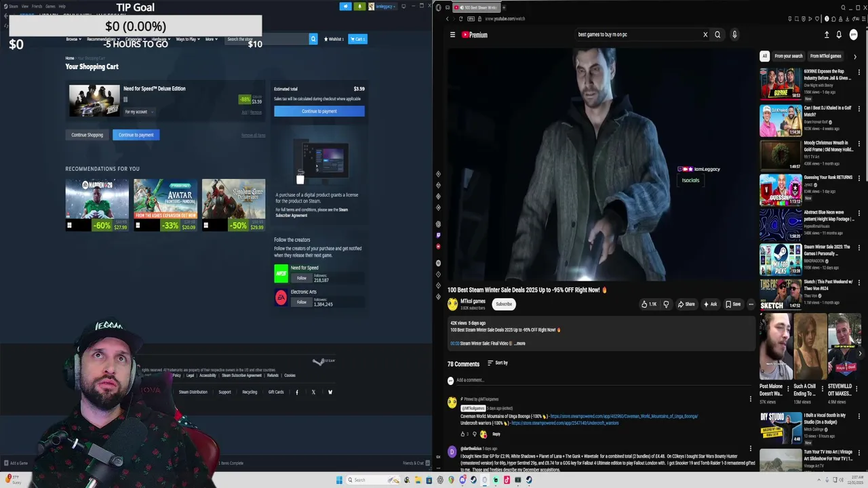The image size is (868, 488).
Task: Click the YouTube search magnifier button
Action: click(x=717, y=35)
